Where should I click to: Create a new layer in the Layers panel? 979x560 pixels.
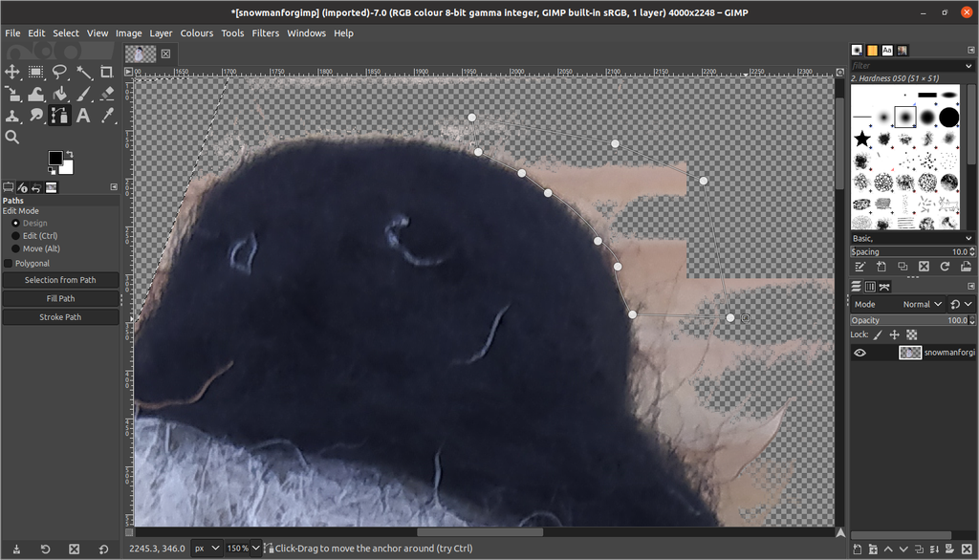tap(858, 549)
